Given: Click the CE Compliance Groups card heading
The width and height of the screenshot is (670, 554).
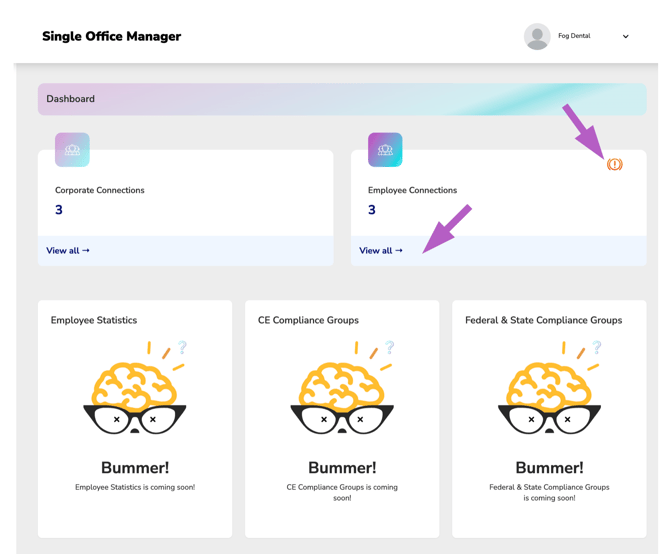Looking at the screenshot, I should click(x=308, y=320).
